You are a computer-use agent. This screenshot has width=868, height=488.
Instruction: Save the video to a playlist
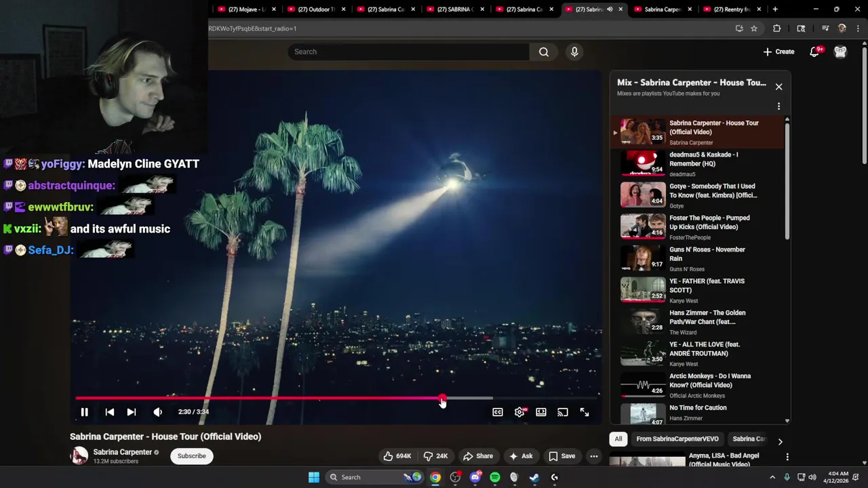(561, 456)
